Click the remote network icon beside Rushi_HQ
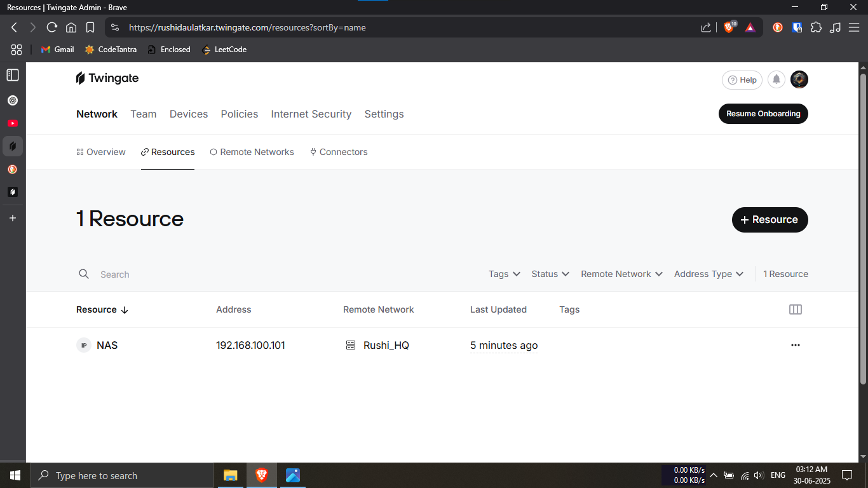Screen dimensions: 868x488 [350, 345]
